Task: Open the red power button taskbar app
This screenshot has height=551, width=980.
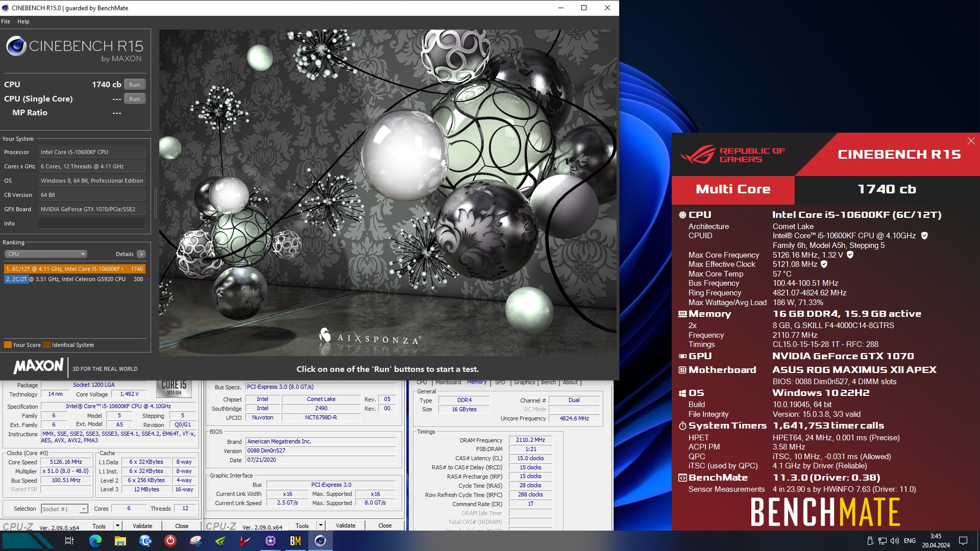Action: [170, 541]
